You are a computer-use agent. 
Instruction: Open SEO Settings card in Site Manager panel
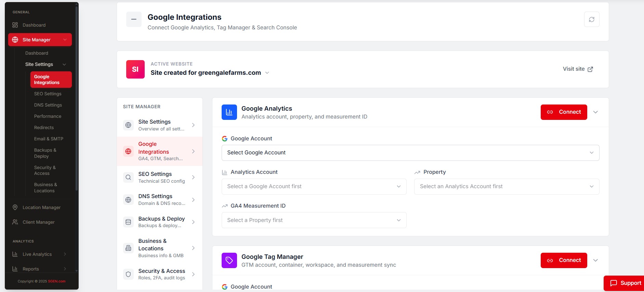tap(160, 177)
